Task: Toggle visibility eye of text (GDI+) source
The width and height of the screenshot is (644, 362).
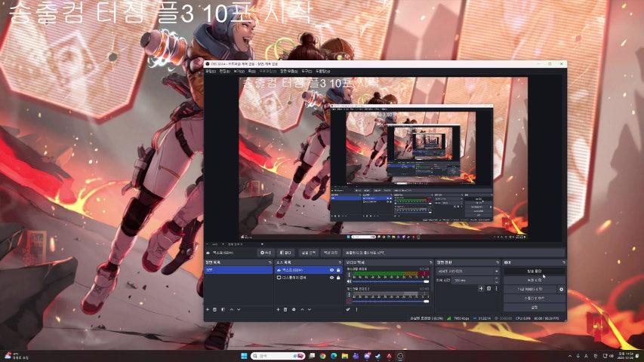Action: point(330,270)
